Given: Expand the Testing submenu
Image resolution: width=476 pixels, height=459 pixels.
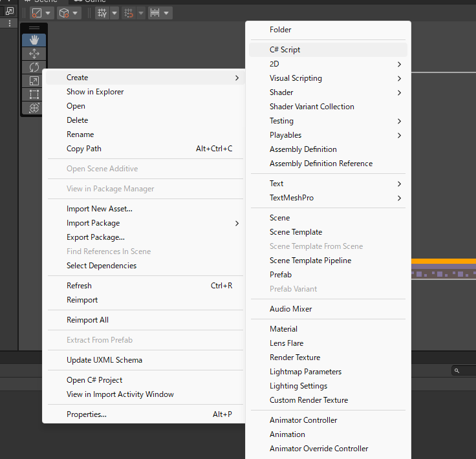Looking at the screenshot, I should 328,121.
